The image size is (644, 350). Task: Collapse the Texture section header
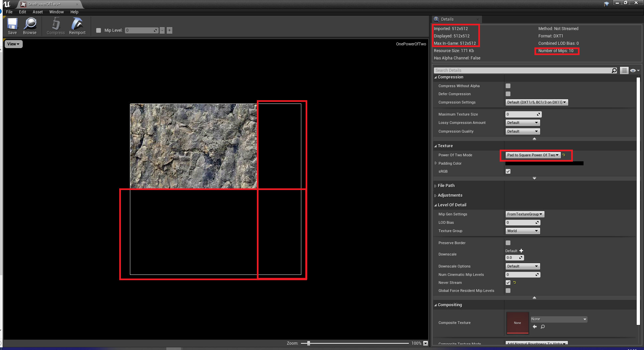click(x=436, y=146)
